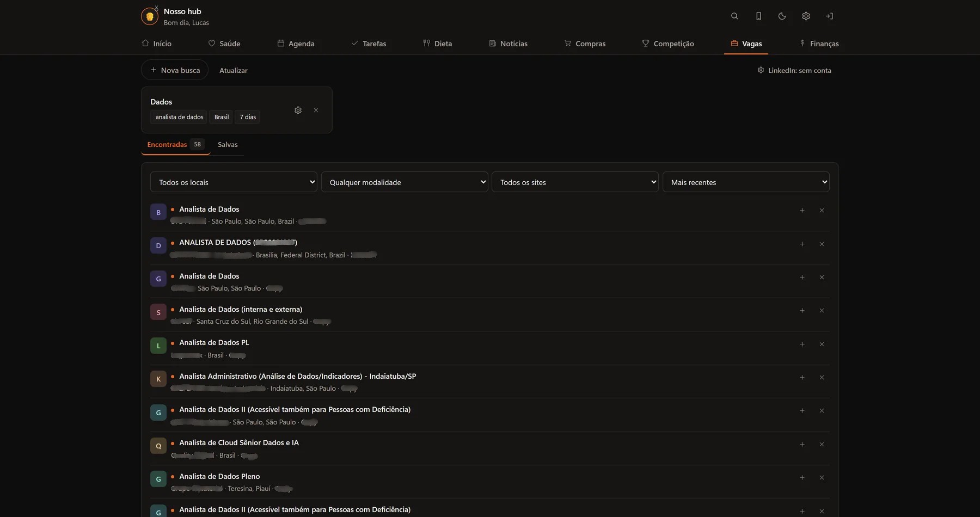Screen dimensions: 980x517
Task: Click the mobile phone icon in header
Action: point(758,16)
